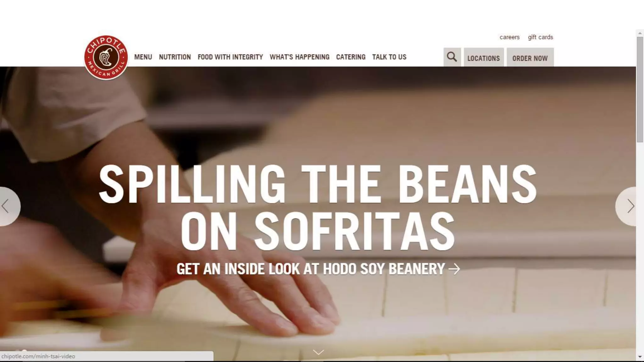Go to the CATERING page

point(351,57)
